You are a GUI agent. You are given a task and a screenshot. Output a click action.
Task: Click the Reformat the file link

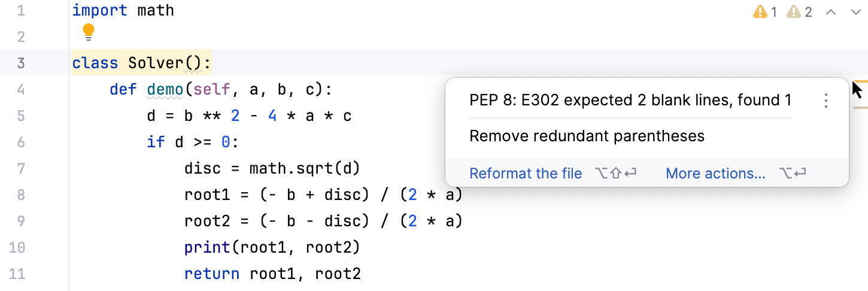(x=525, y=174)
